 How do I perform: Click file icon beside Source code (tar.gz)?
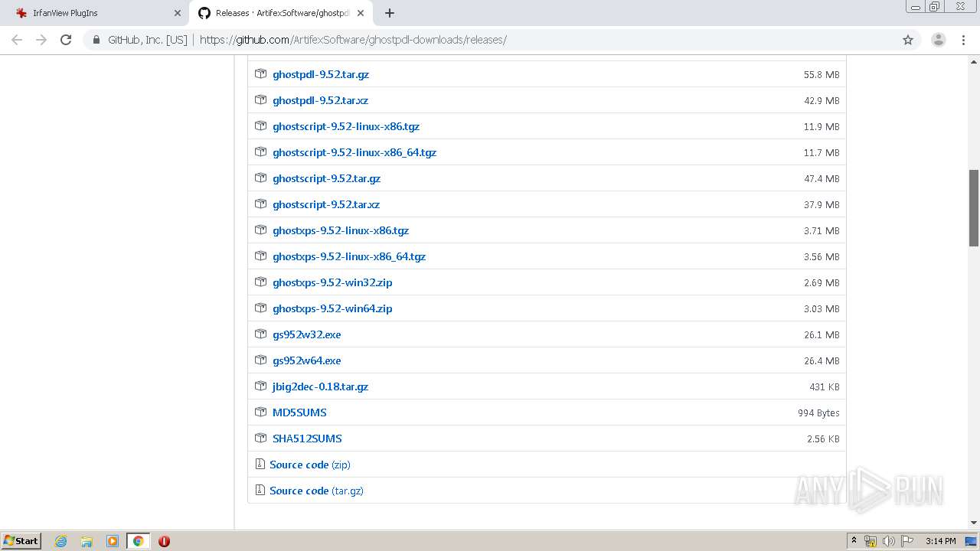[260, 491]
